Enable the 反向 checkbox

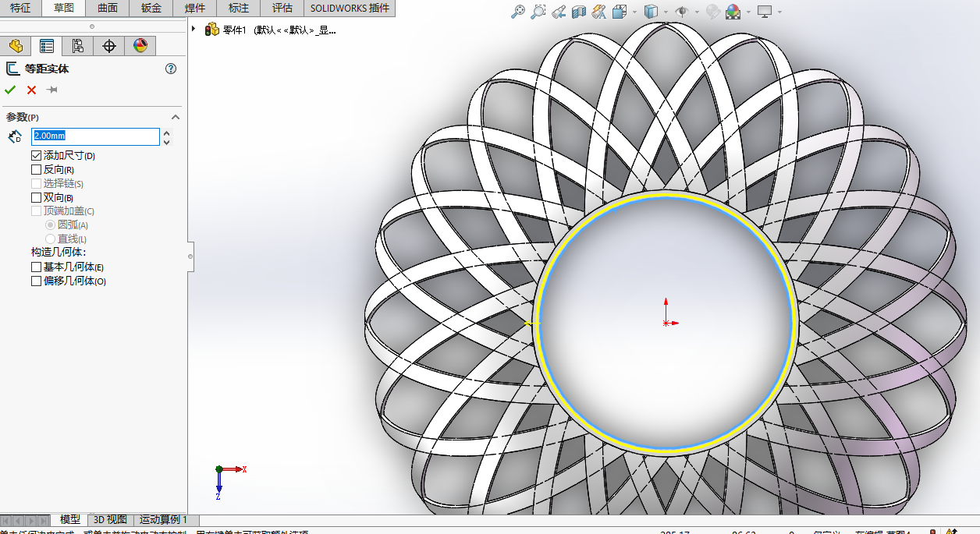coord(36,170)
